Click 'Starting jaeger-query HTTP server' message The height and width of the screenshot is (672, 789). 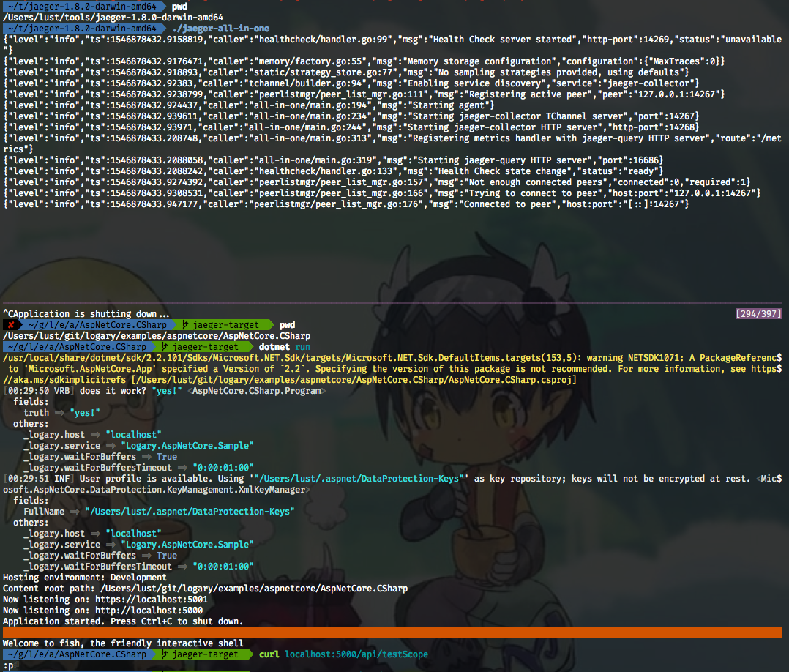click(x=501, y=160)
